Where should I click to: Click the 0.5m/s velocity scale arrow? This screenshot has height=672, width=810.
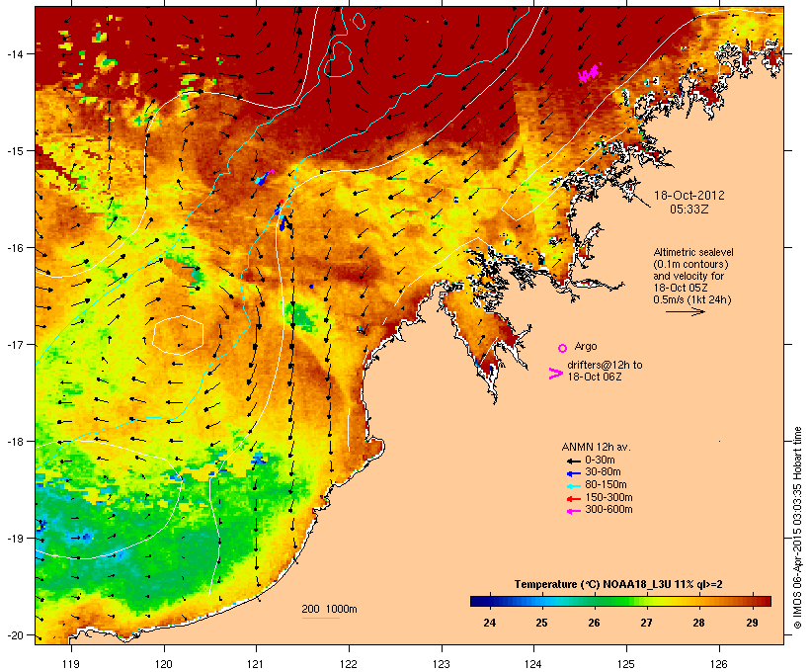tap(685, 311)
